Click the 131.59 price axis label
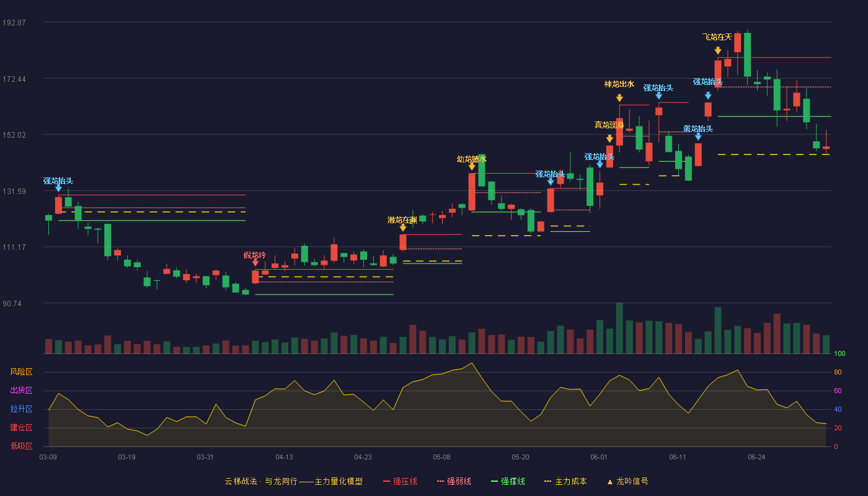The width and height of the screenshot is (868, 496). coord(14,192)
